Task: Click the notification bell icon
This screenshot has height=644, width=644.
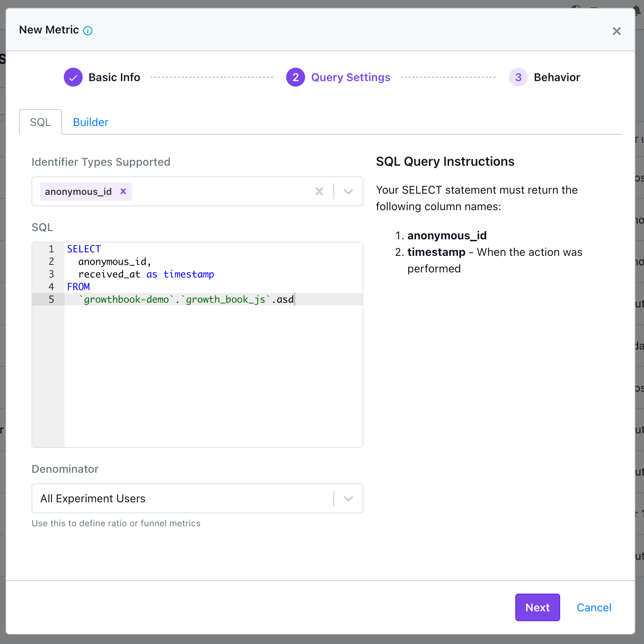Action: tap(637, 11)
